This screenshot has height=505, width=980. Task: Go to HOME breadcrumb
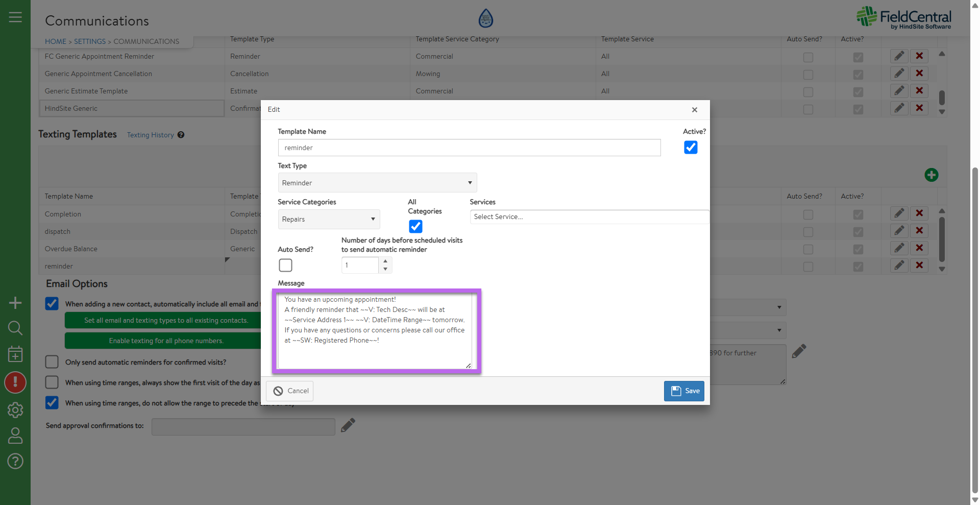pos(55,41)
